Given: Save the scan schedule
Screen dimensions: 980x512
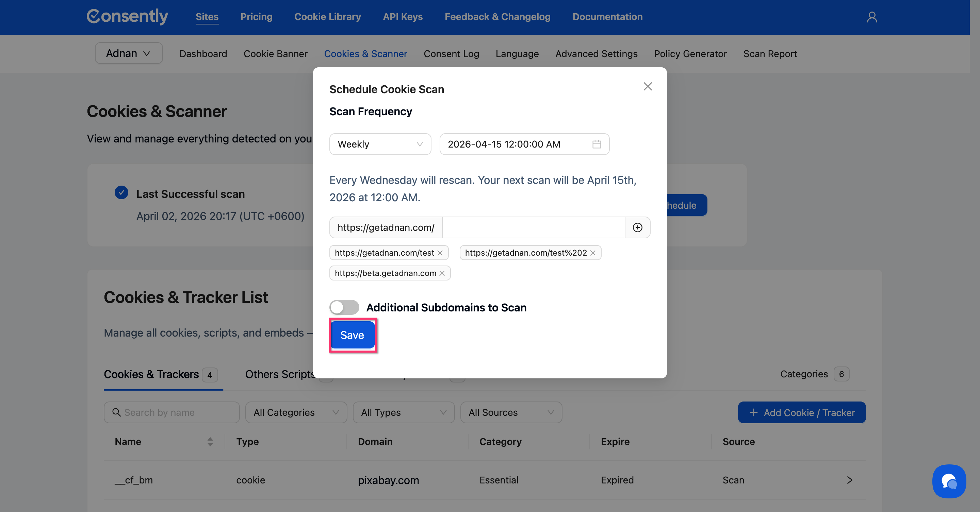Looking at the screenshot, I should click(x=352, y=335).
